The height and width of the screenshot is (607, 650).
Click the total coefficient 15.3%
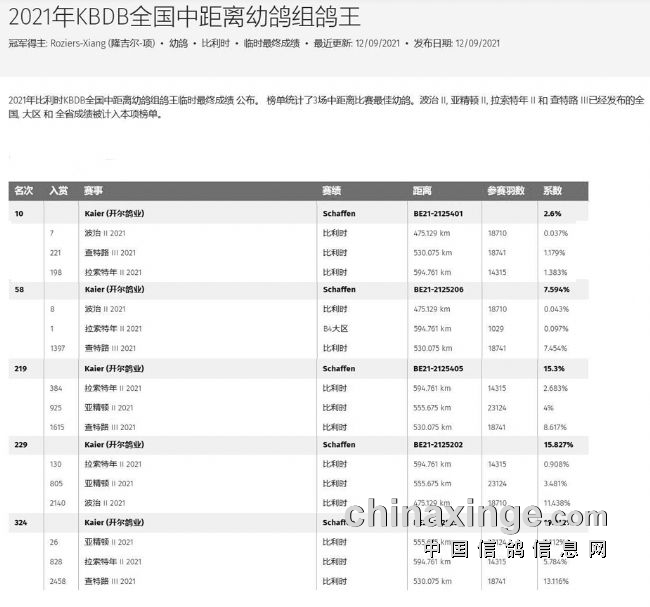pos(554,369)
